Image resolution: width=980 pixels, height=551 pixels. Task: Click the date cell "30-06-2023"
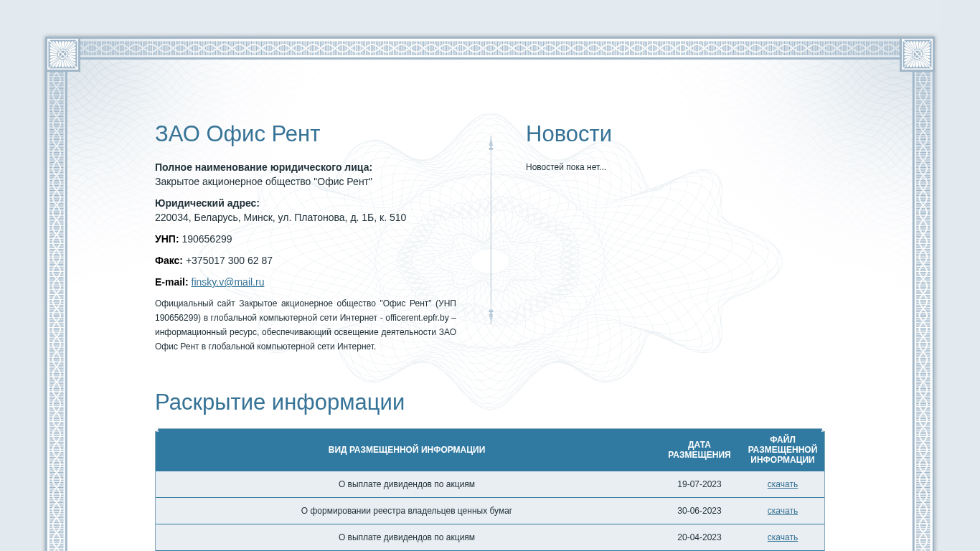[x=699, y=511]
